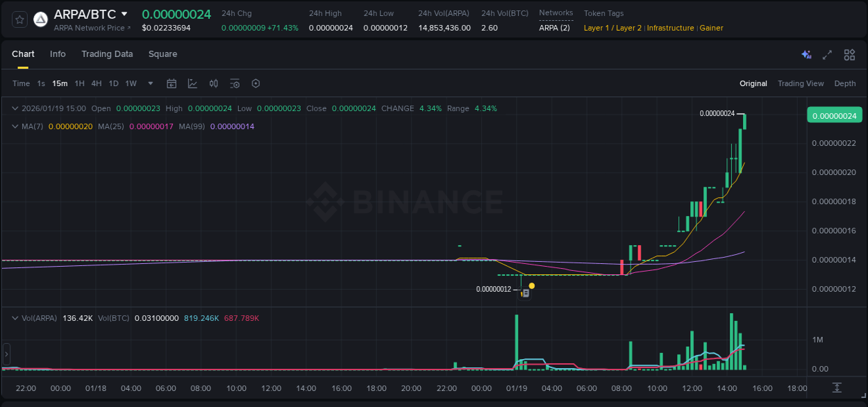The image size is (868, 407).
Task: Open the Gainer token tag link
Action: (711, 28)
